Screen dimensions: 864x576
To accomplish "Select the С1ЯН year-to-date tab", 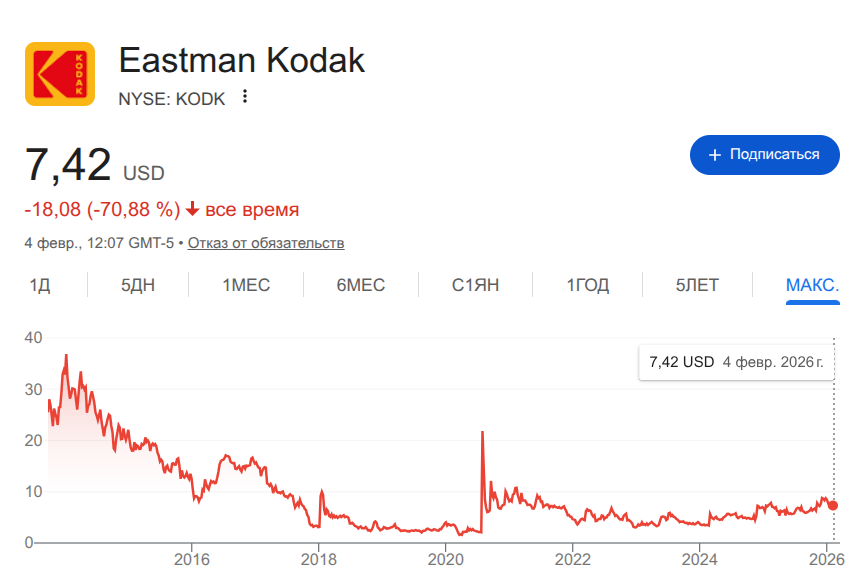I will pos(475,285).
